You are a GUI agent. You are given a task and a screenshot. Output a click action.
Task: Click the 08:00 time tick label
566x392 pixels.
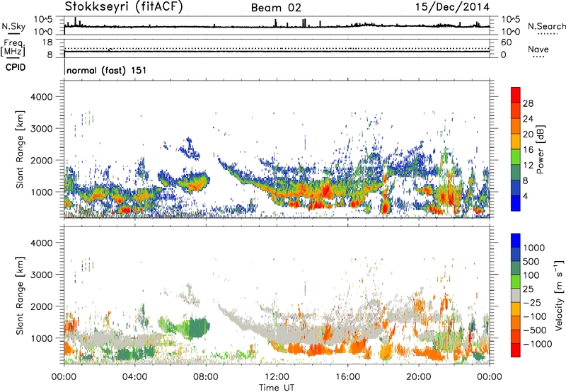[x=206, y=377]
